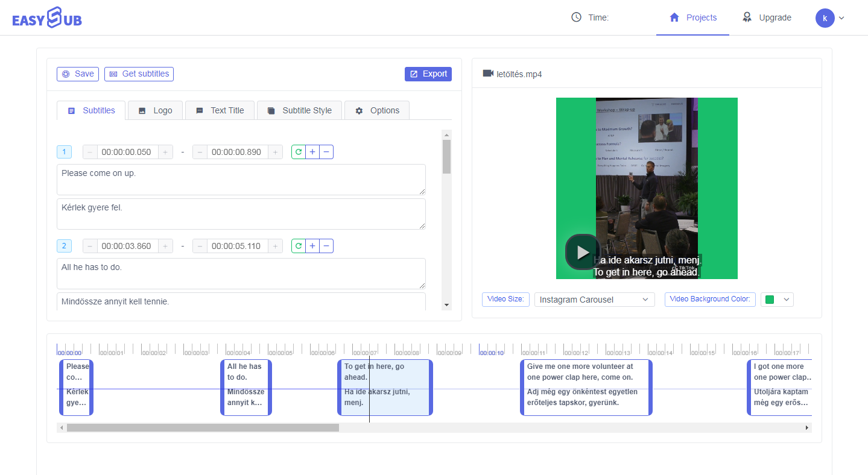This screenshot has height=475, width=868.
Task: Switch to the Subtitle Style tab
Action: [299, 110]
